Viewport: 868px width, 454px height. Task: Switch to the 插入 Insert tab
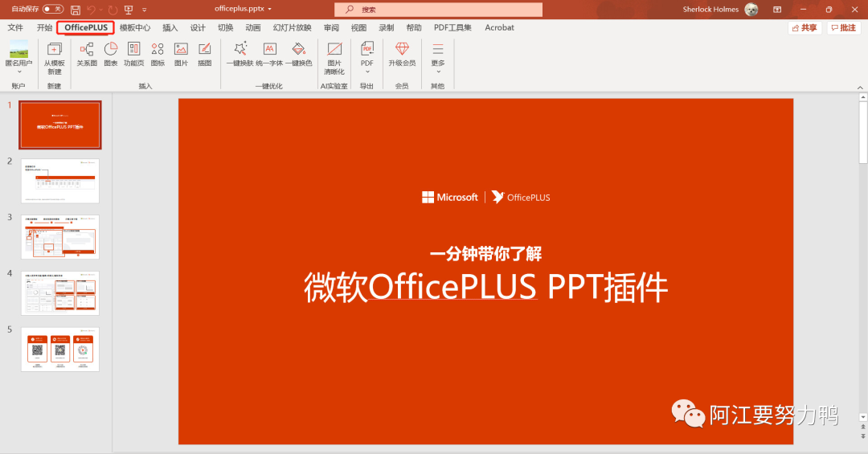tap(170, 27)
